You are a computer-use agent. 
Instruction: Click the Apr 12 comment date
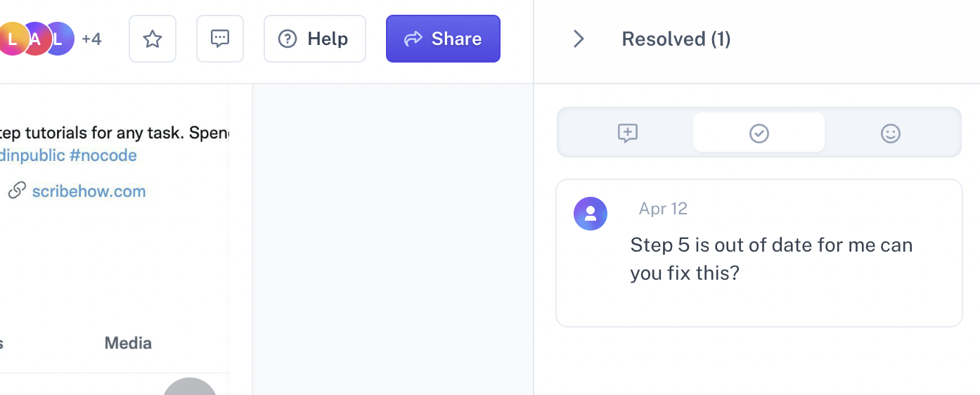(x=663, y=209)
